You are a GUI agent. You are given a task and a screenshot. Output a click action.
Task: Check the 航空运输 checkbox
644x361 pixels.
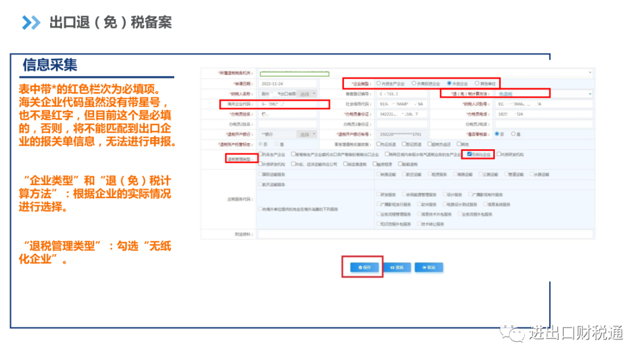404,174
